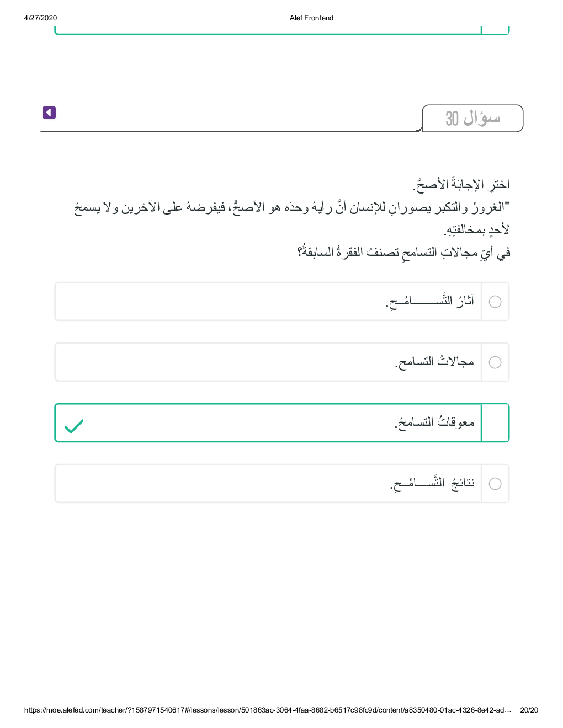Click the answer text آثار التسامح
563x728 pixels.
430,301
